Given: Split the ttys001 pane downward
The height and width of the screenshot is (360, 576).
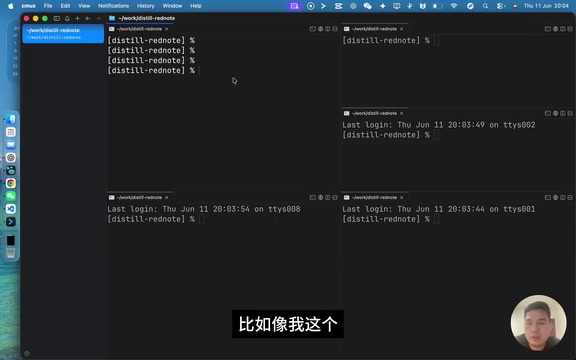Looking at the screenshot, I should (x=570, y=197).
